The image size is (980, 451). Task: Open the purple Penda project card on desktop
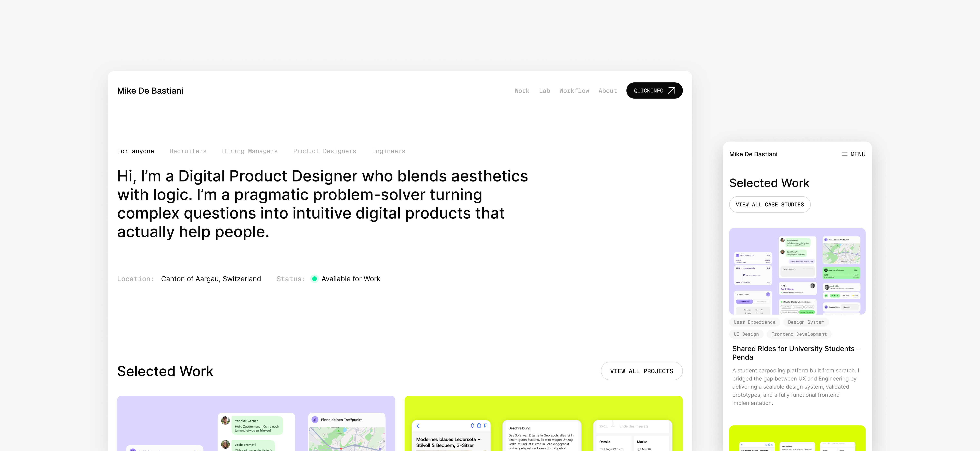(256, 423)
